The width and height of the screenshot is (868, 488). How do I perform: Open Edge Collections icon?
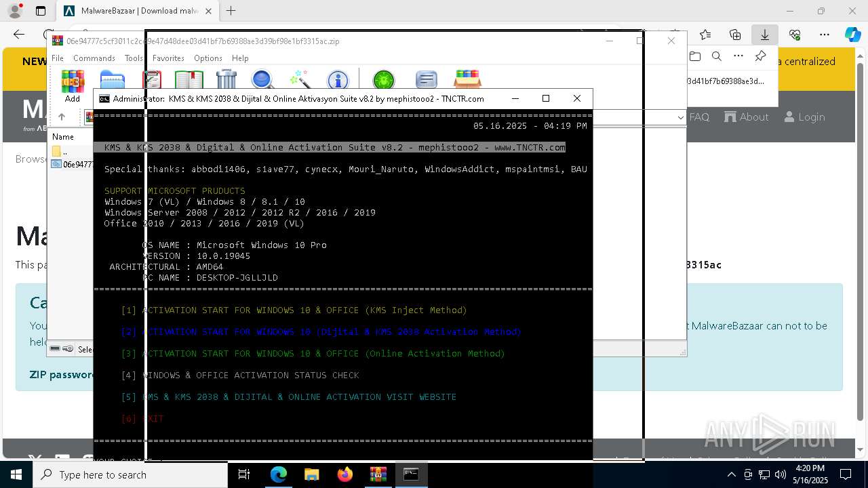click(x=735, y=35)
